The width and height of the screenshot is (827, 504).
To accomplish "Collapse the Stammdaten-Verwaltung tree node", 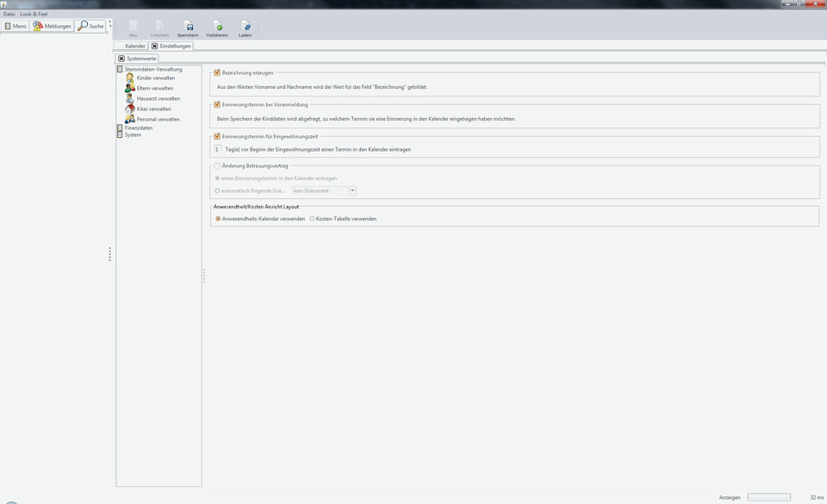I will point(120,69).
